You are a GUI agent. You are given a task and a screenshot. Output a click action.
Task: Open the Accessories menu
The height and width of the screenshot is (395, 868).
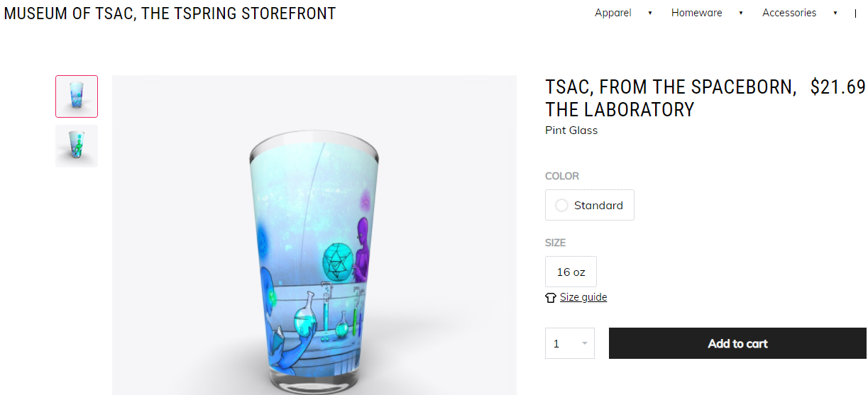[789, 13]
